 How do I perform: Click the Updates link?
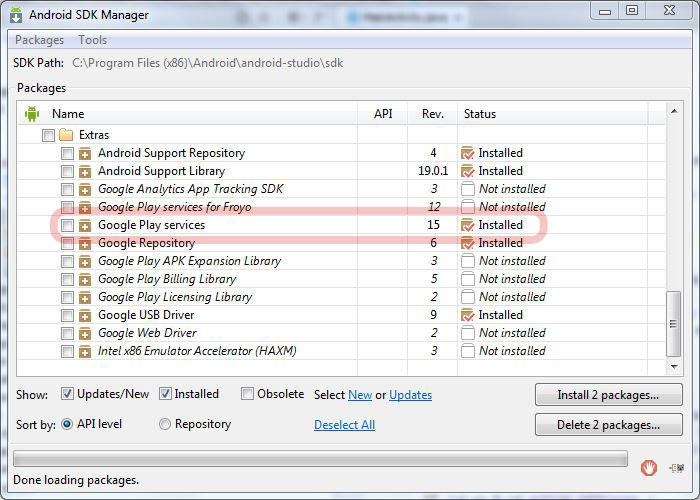pos(410,395)
